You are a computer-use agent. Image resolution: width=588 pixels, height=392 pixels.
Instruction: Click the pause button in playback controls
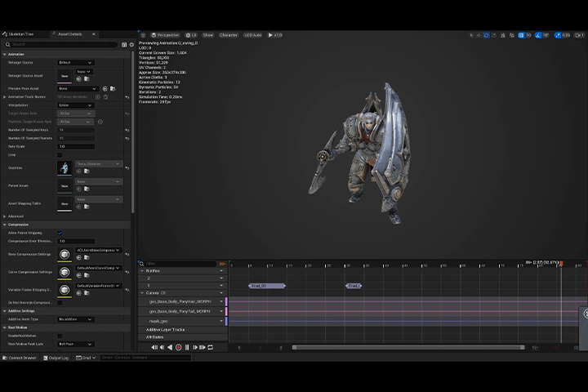(187, 347)
